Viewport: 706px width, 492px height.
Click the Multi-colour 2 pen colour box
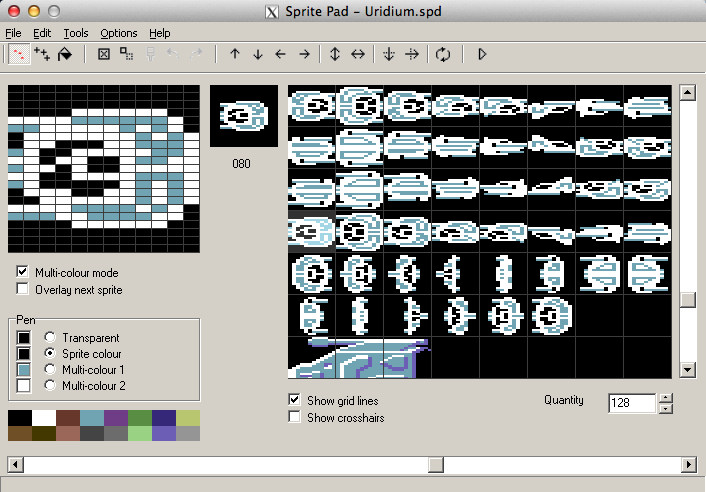pyautogui.click(x=24, y=386)
